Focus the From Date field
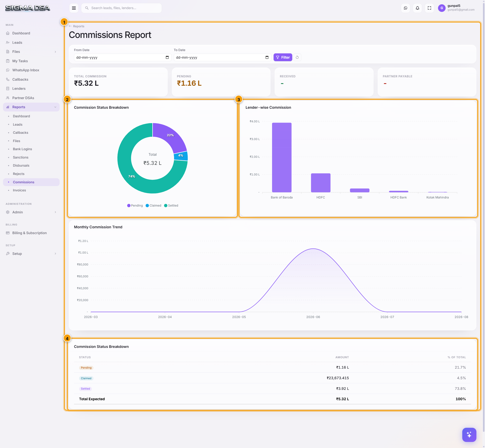This screenshot has height=448, width=485. pos(123,57)
